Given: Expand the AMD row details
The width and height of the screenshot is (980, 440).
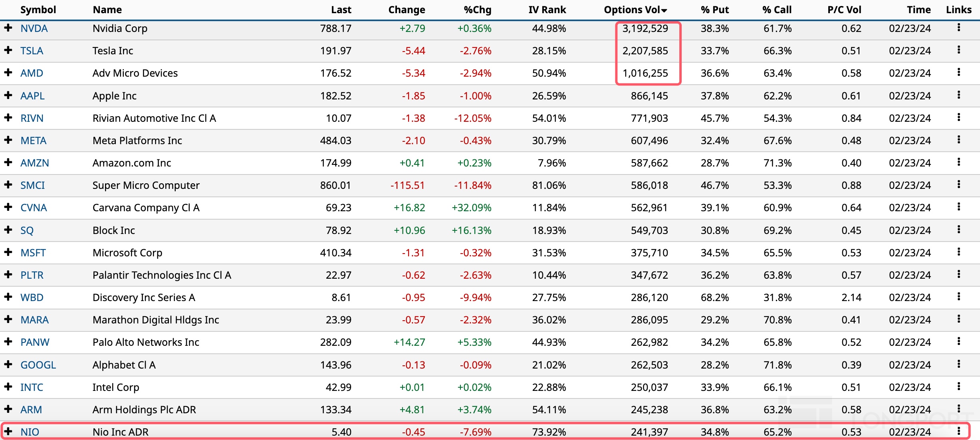Looking at the screenshot, I should (x=8, y=73).
